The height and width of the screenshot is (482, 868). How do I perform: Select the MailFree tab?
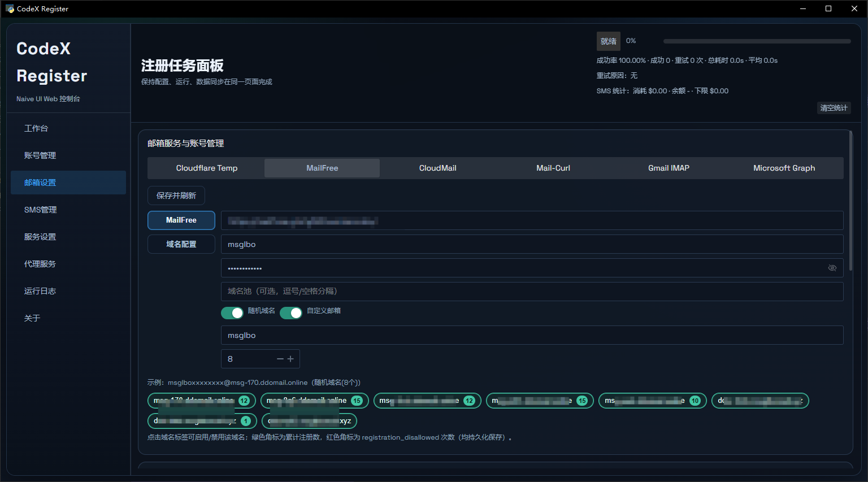[322, 168]
